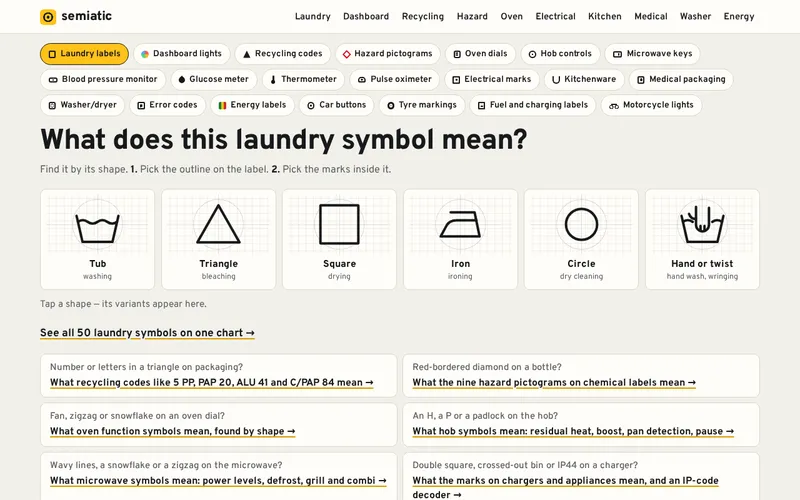This screenshot has height=500, width=800.
Task: Open the recycling codes 5 PP article link
Action: pos(212,382)
